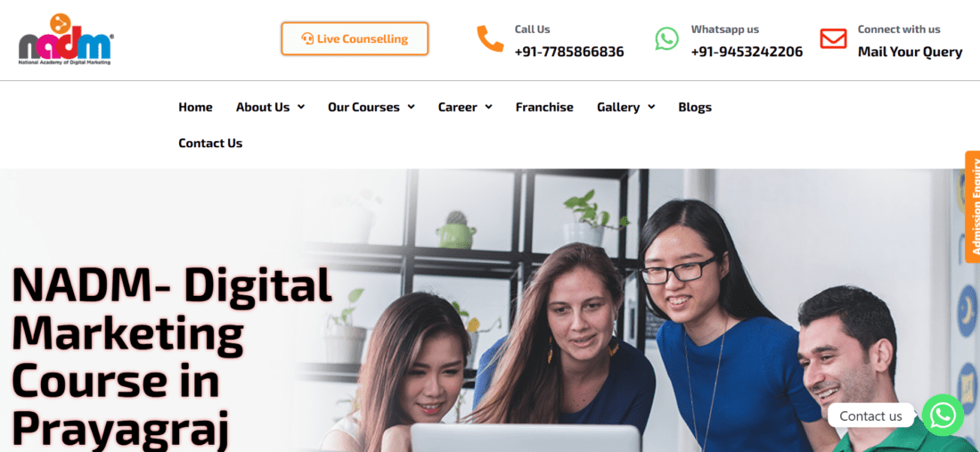Open the Contact Us menu item
This screenshot has height=452, width=980.
tap(210, 144)
